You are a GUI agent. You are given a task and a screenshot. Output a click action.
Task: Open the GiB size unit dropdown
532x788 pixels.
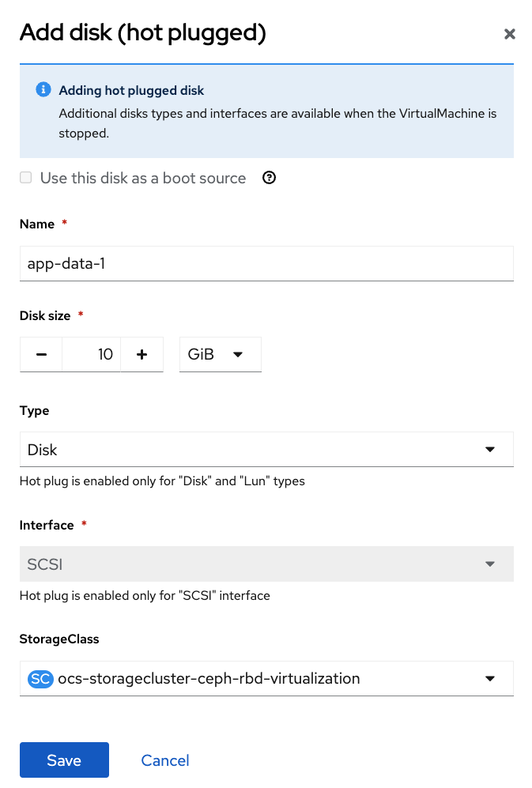(220, 355)
